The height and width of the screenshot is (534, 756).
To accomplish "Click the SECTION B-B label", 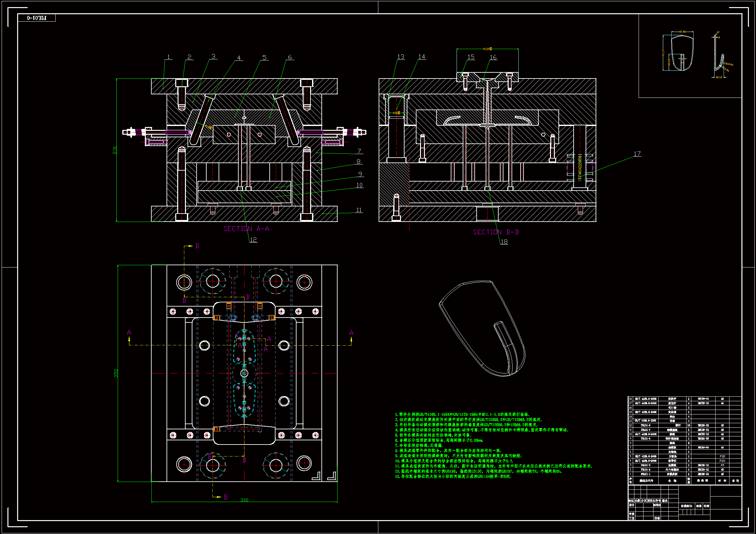I will (496, 232).
